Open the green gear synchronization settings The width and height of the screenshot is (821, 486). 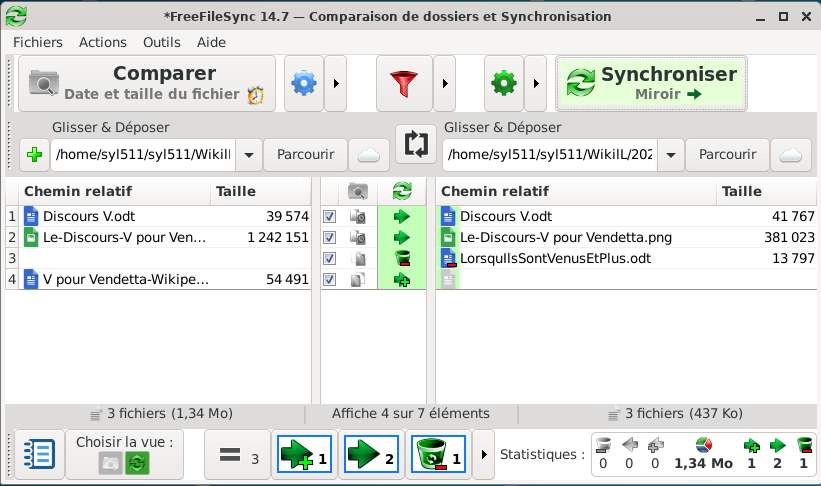tap(503, 84)
